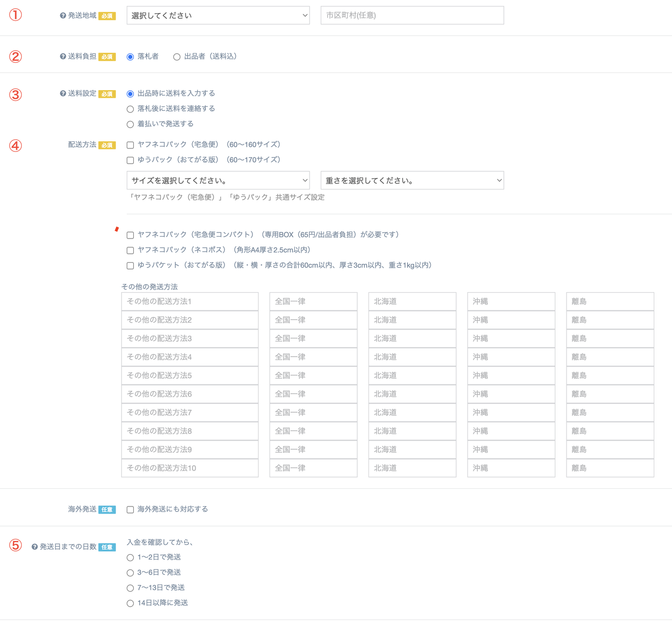The image size is (672, 629).
Task: Check ゆうパック（おてがる版） shipping option
Action: click(130, 160)
